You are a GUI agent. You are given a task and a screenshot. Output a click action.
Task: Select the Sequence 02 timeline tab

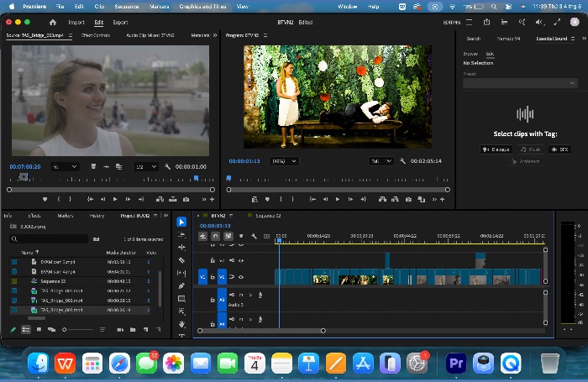tap(268, 216)
